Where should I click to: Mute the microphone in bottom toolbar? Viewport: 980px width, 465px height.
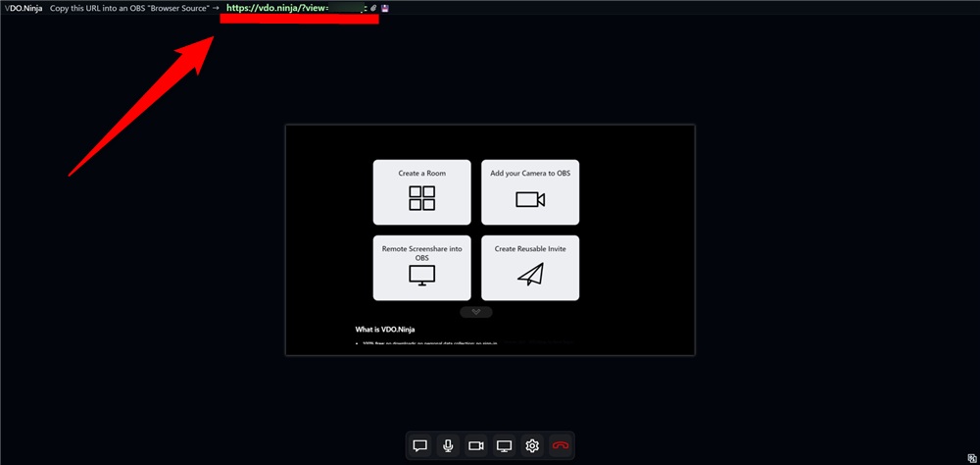pos(448,445)
